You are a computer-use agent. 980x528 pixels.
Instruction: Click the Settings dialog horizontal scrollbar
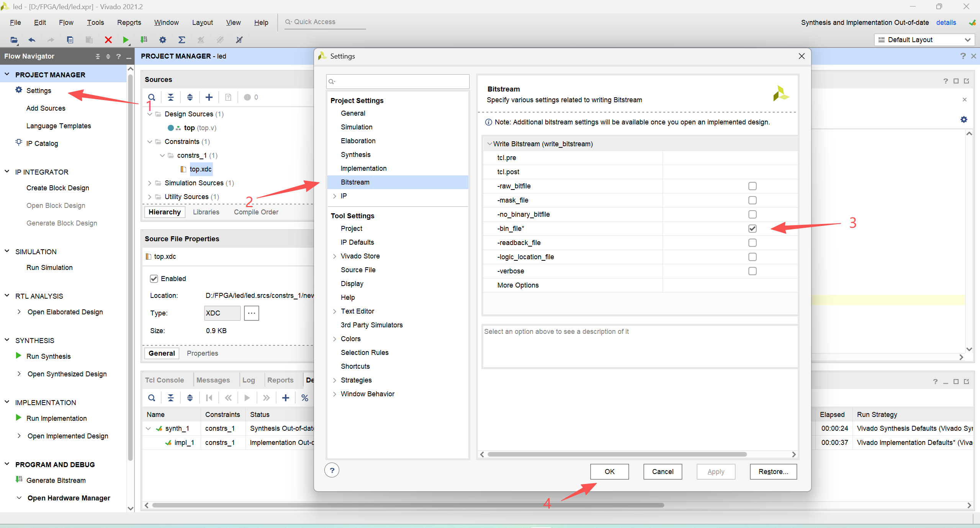pos(617,454)
